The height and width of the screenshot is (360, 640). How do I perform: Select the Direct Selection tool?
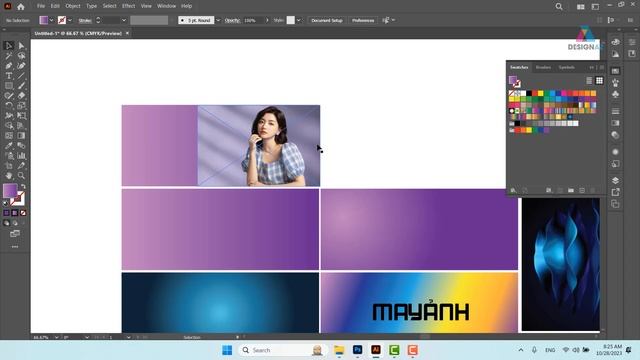(x=21, y=46)
